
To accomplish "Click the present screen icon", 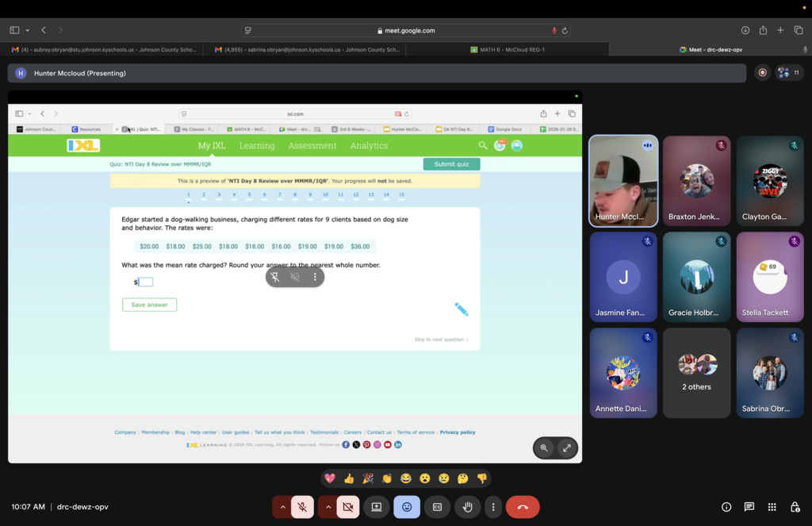I will click(x=377, y=507).
